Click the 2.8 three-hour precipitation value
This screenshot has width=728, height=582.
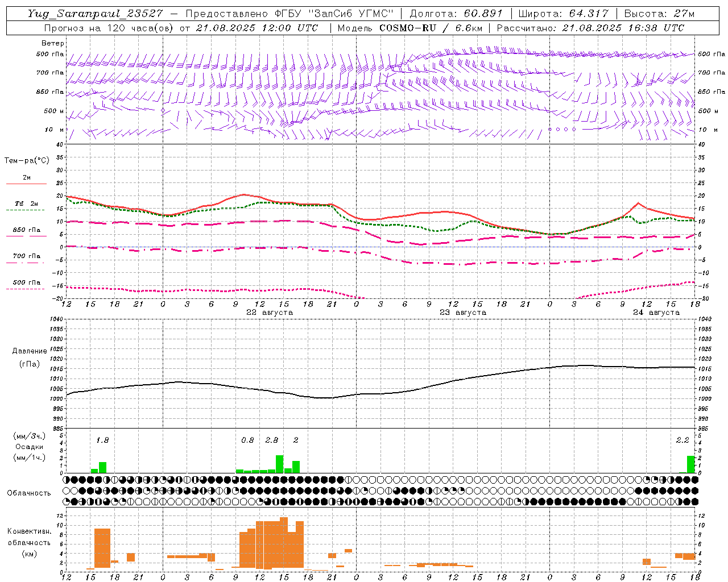point(272,440)
